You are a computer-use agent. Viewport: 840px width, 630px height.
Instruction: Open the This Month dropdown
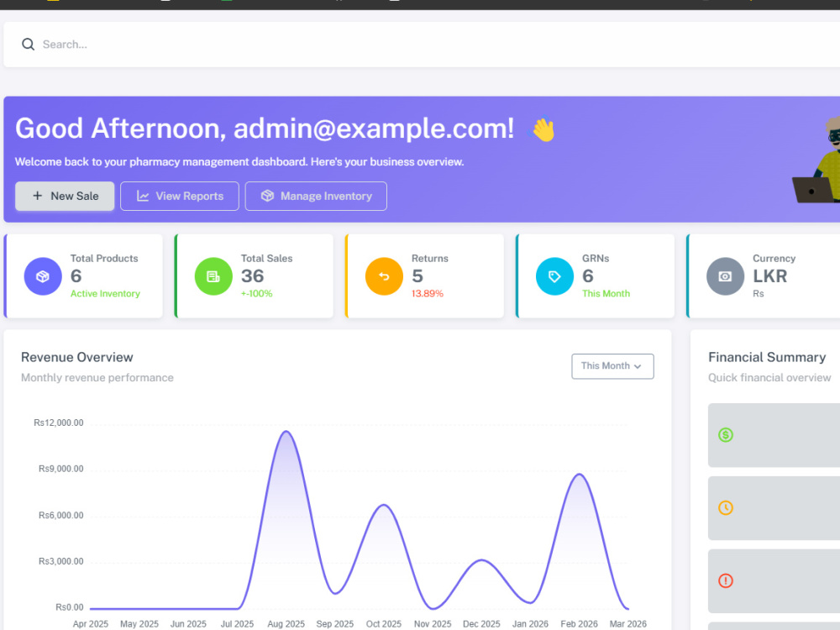tap(612, 366)
